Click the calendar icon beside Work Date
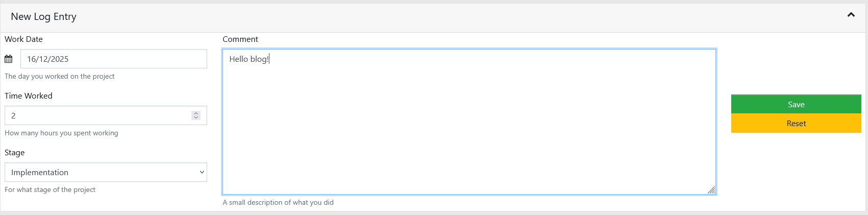This screenshot has width=868, height=215. click(x=9, y=59)
